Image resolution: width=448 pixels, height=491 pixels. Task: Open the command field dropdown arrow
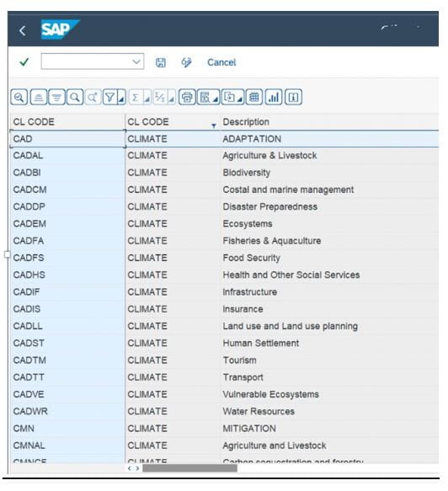coord(136,61)
